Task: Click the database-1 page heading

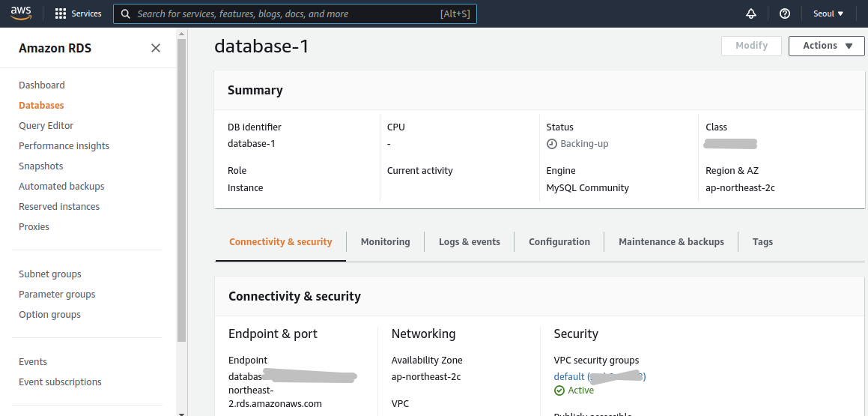Action: pos(261,46)
